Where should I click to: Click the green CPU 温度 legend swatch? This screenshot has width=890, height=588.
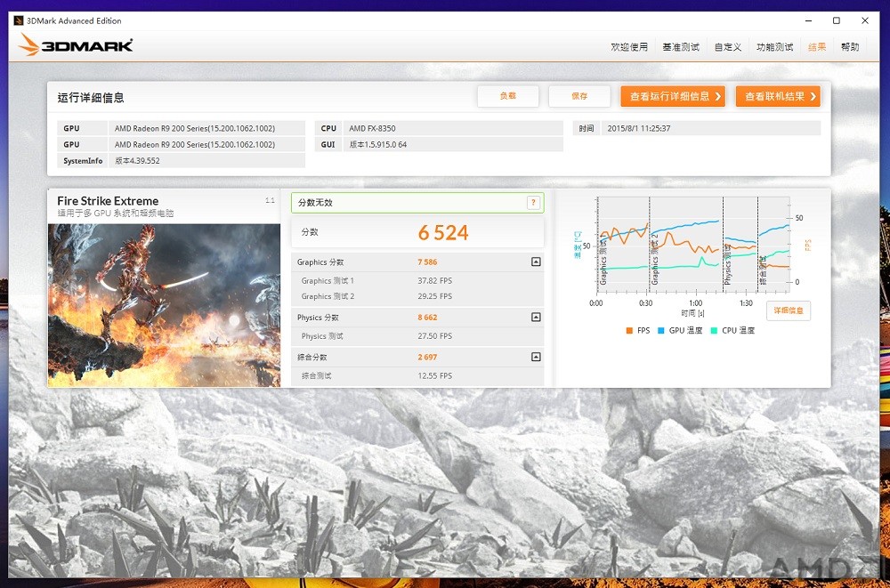pyautogui.click(x=714, y=330)
